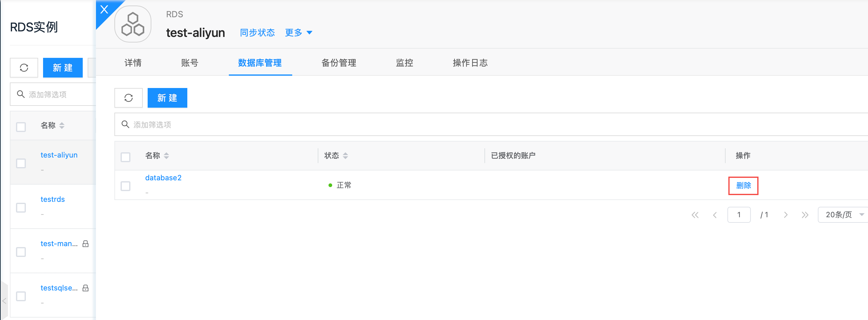Toggle select-all checkbox in database table
The height and width of the screenshot is (320, 868).
[125, 157]
